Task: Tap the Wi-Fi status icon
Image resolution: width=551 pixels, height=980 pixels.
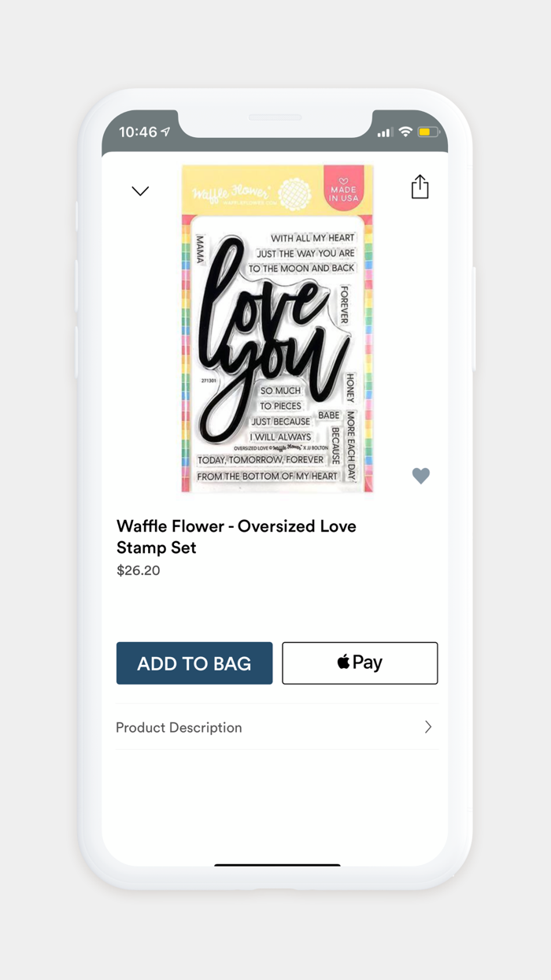Action: point(405,132)
